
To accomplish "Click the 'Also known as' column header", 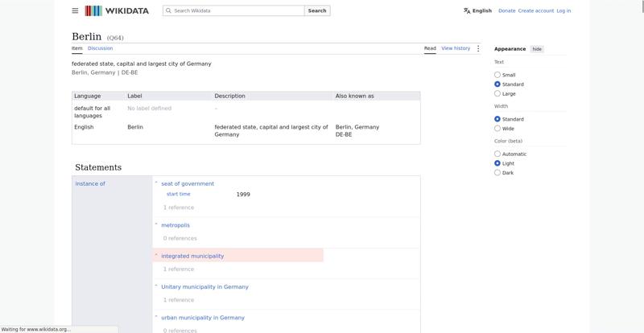I will click(x=354, y=96).
